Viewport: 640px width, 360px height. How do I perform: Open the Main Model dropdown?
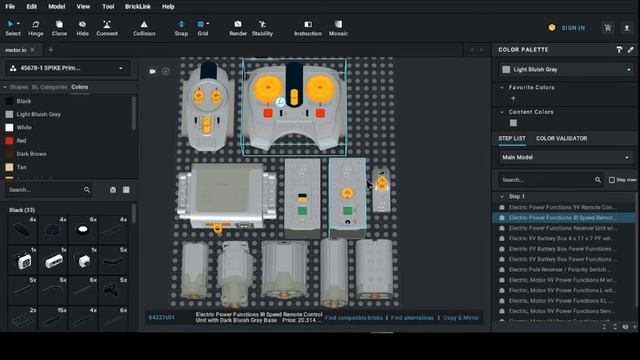[x=567, y=157]
